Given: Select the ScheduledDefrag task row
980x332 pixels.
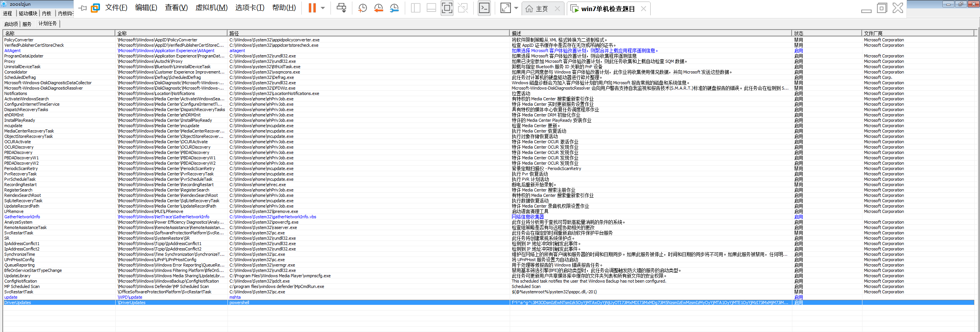Looking at the screenshot, I should (489, 77).
